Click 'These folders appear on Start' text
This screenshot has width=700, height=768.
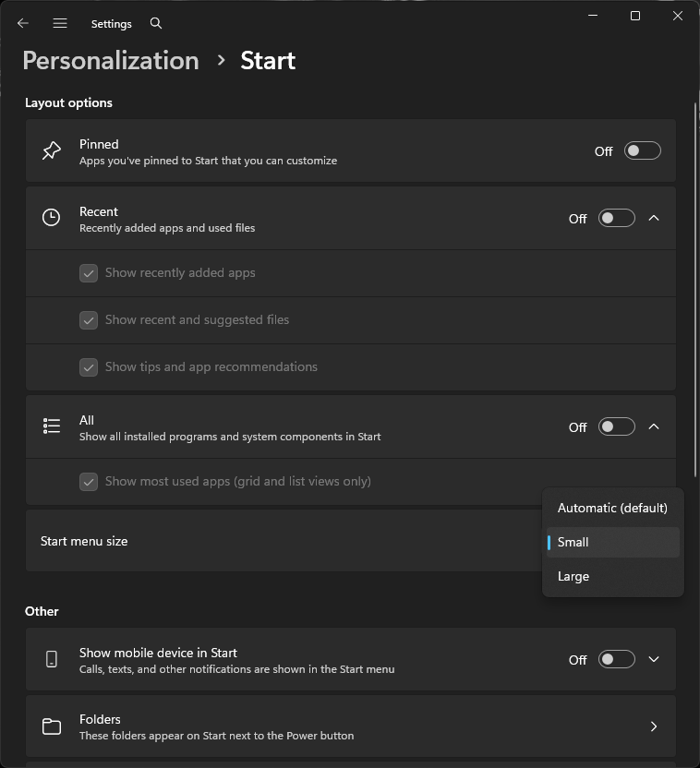click(216, 736)
